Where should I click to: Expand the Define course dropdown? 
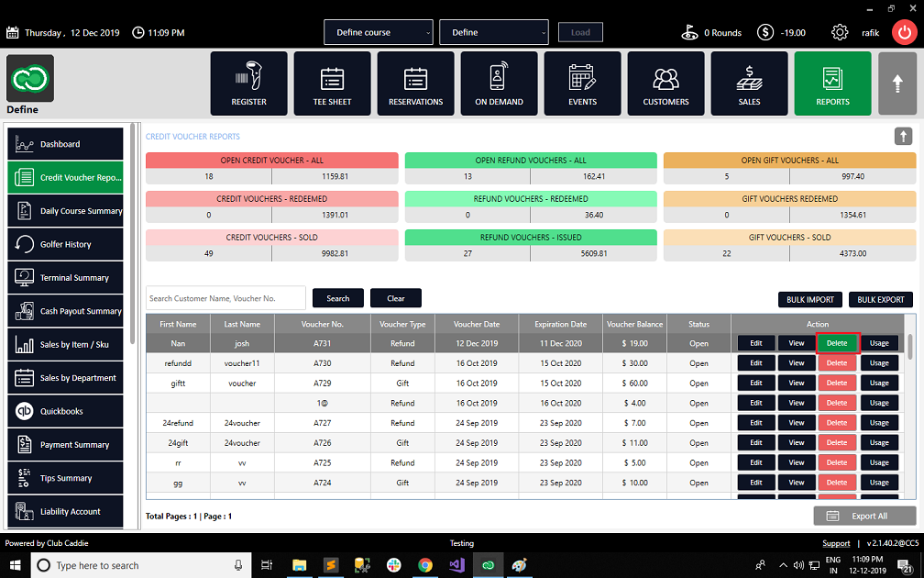click(379, 32)
